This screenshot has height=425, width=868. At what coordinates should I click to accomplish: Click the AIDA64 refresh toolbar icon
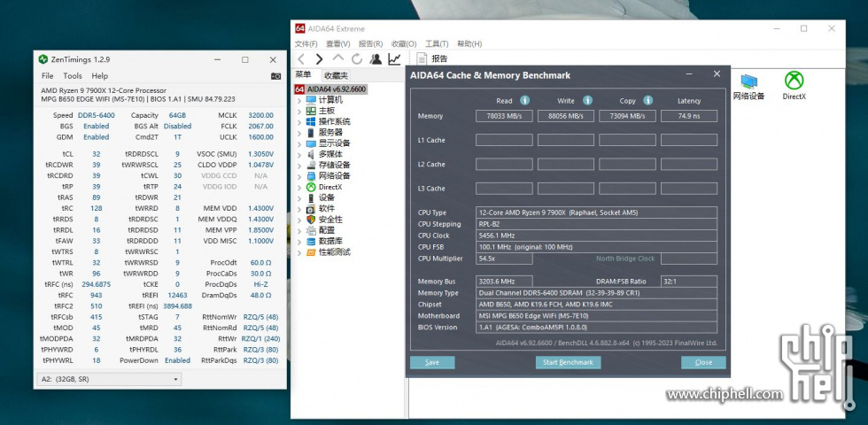[x=357, y=58]
